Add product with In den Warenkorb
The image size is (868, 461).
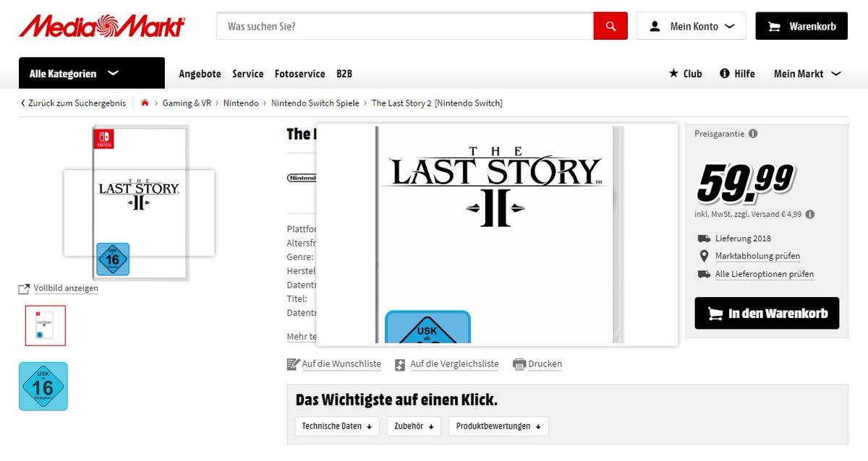click(767, 314)
